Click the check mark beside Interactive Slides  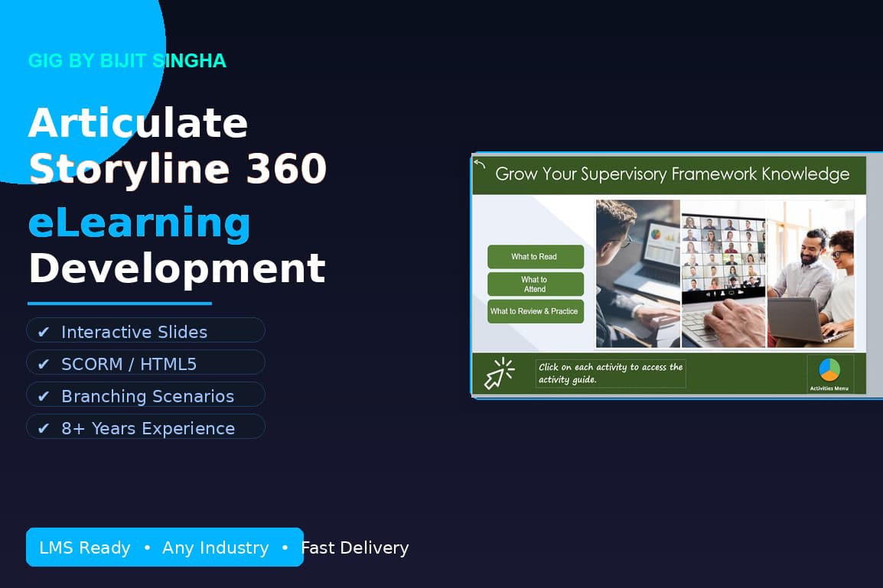pos(44,332)
